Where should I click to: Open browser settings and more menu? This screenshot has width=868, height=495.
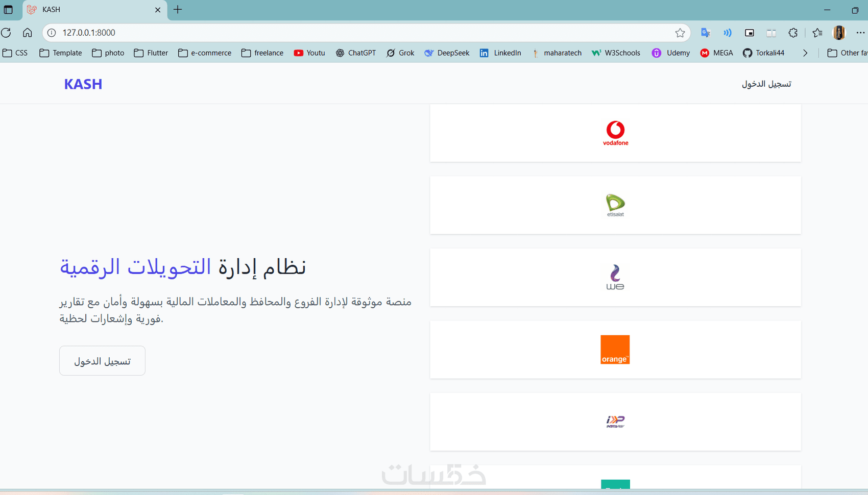tap(860, 33)
